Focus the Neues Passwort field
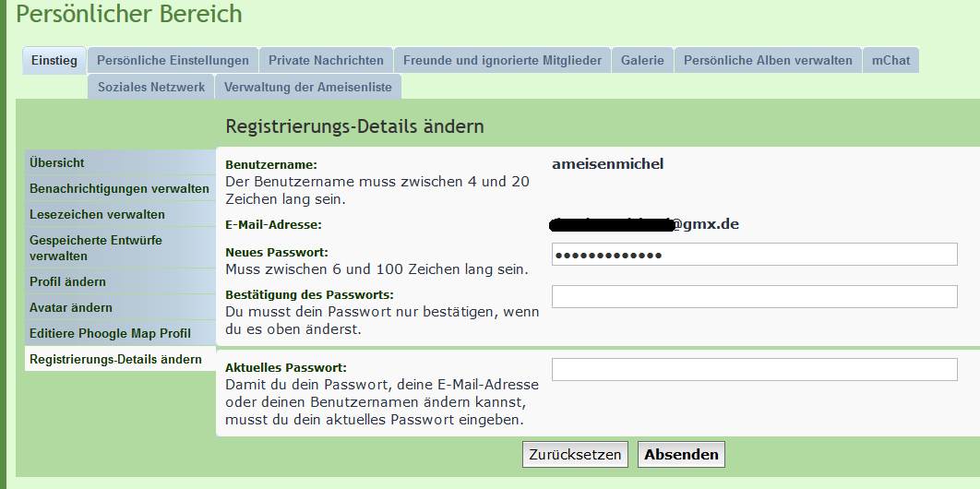 [754, 255]
